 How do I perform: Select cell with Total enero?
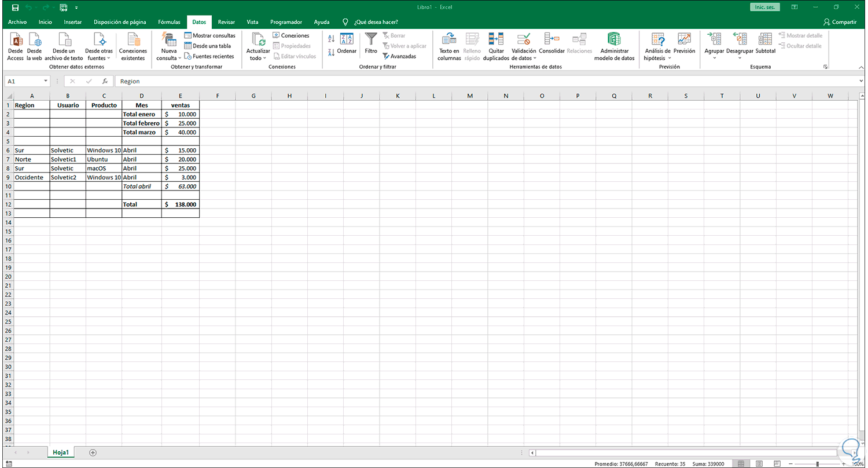[x=142, y=114]
